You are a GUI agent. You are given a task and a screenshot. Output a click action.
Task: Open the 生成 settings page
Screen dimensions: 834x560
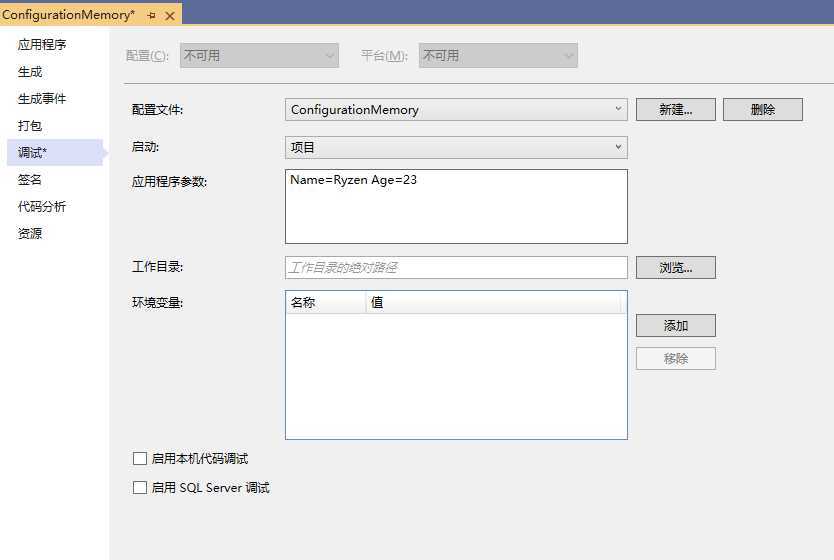click(x=30, y=72)
